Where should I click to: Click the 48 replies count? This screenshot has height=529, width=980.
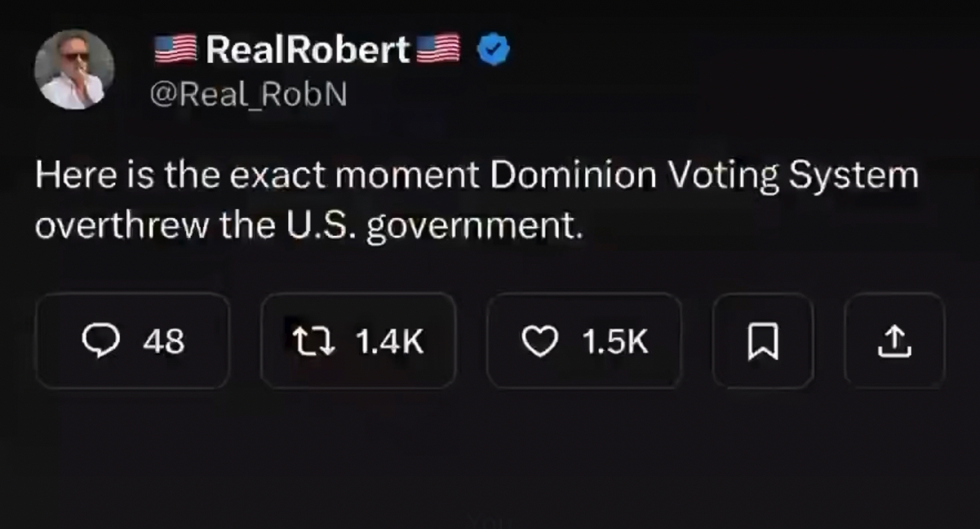pos(164,341)
